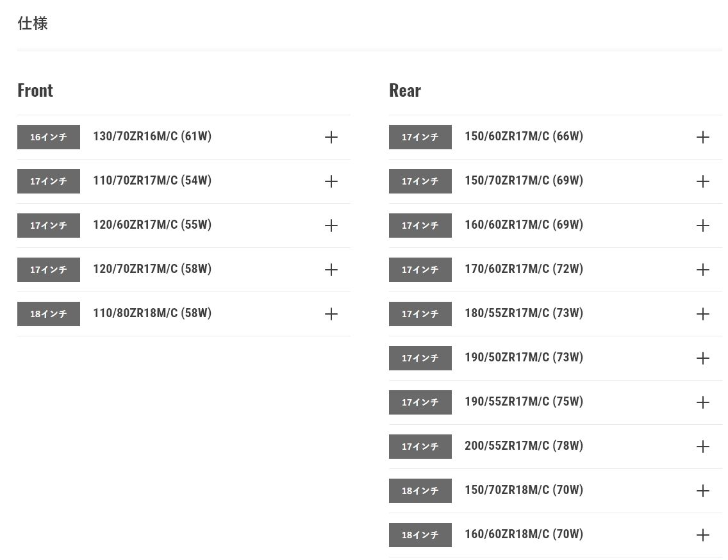The image size is (728, 560).
Task: Click plus icon for 200/55ZR17M/C (78W)
Action: tap(702, 447)
